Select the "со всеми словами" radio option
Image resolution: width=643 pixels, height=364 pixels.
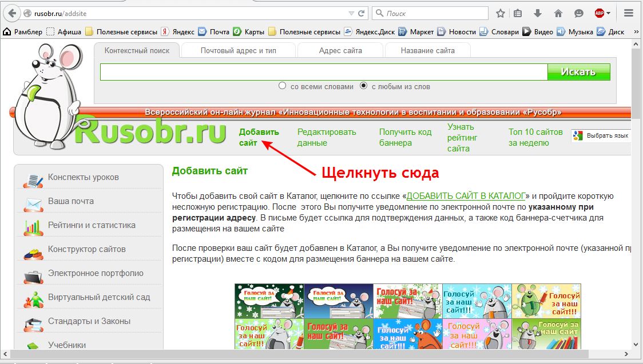click(x=282, y=86)
